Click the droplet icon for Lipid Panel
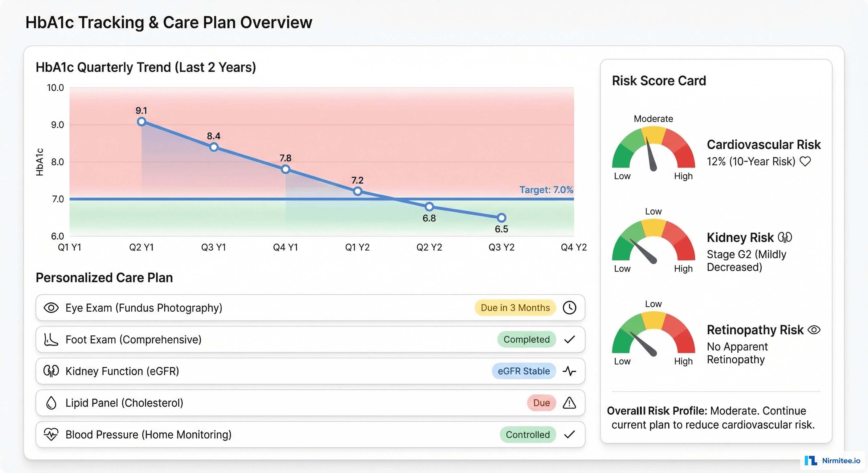Viewport: 868px width, 473px height. click(51, 403)
